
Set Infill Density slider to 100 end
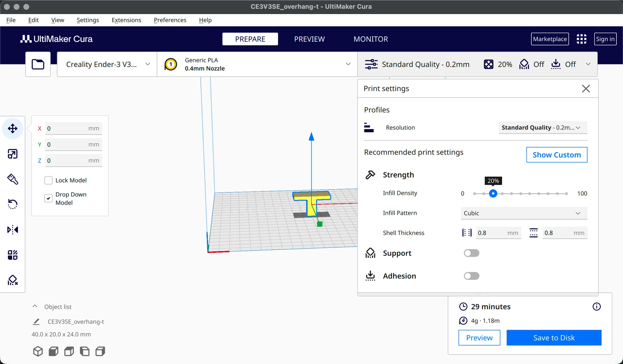tap(566, 193)
